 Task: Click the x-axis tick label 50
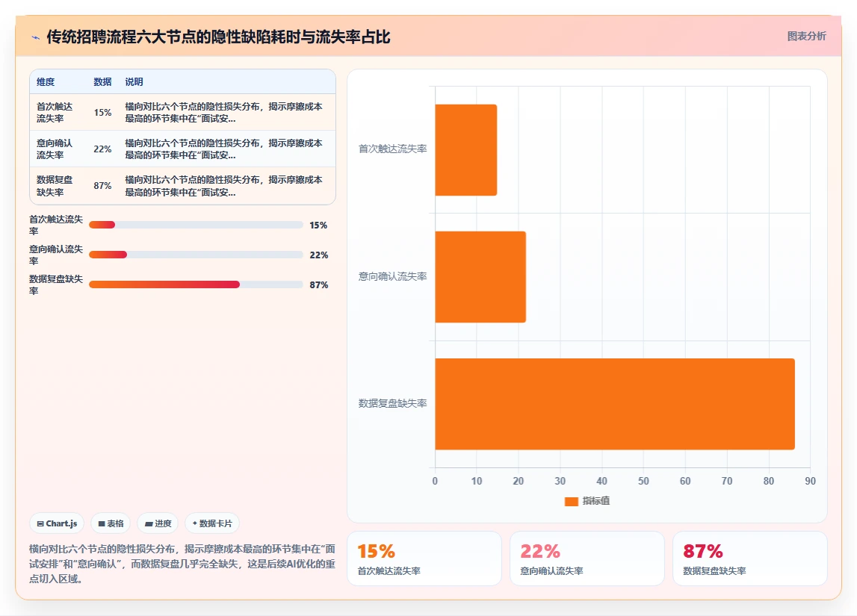point(643,481)
